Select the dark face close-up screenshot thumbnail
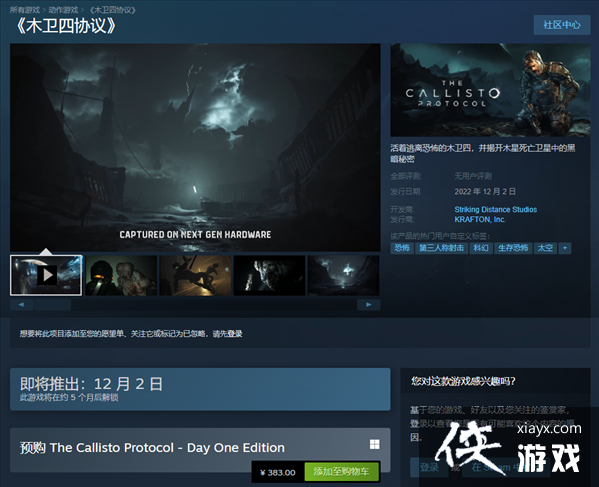Image resolution: width=599 pixels, height=487 pixels. 269,275
